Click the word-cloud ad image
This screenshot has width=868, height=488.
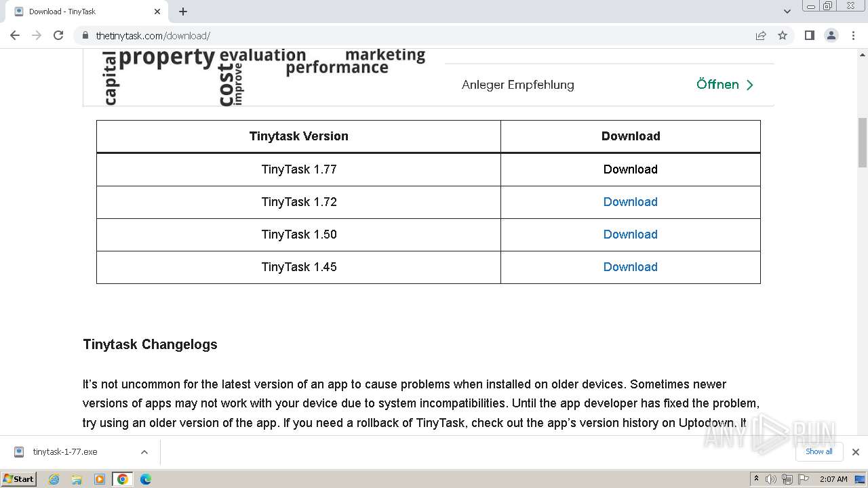(264, 77)
